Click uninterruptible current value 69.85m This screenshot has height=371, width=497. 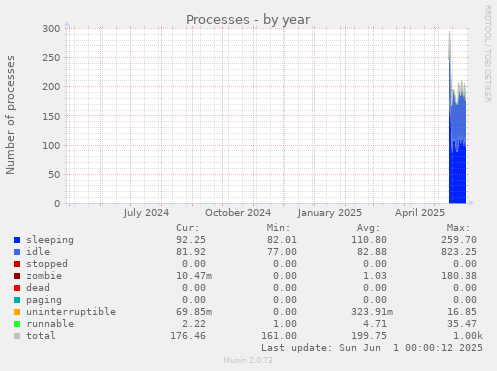point(194,312)
